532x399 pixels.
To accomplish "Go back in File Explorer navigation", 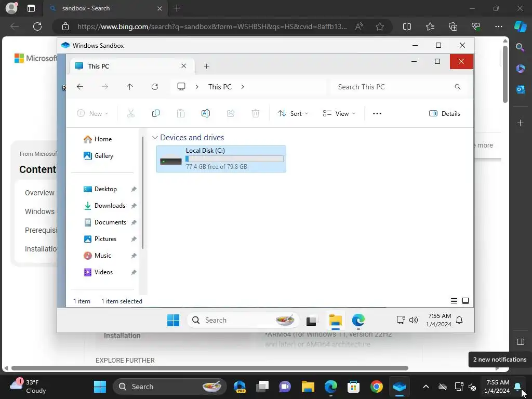I will (x=80, y=87).
